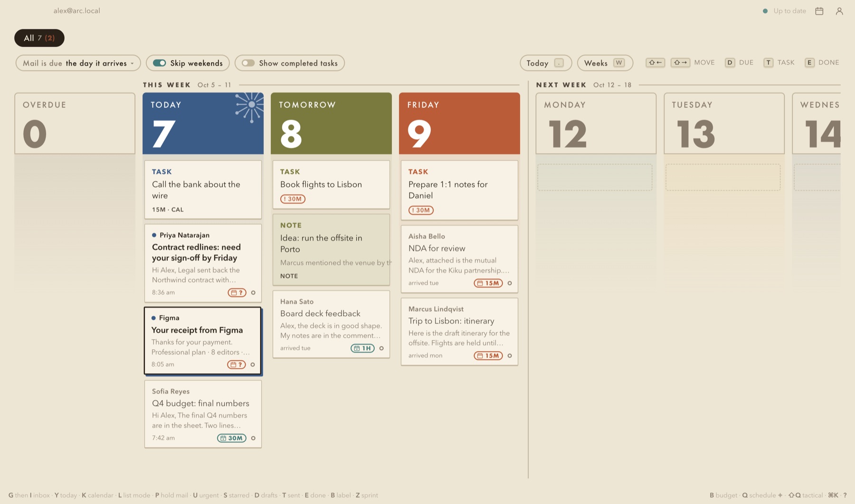Mark Contract redlines email done via circle

tap(253, 293)
